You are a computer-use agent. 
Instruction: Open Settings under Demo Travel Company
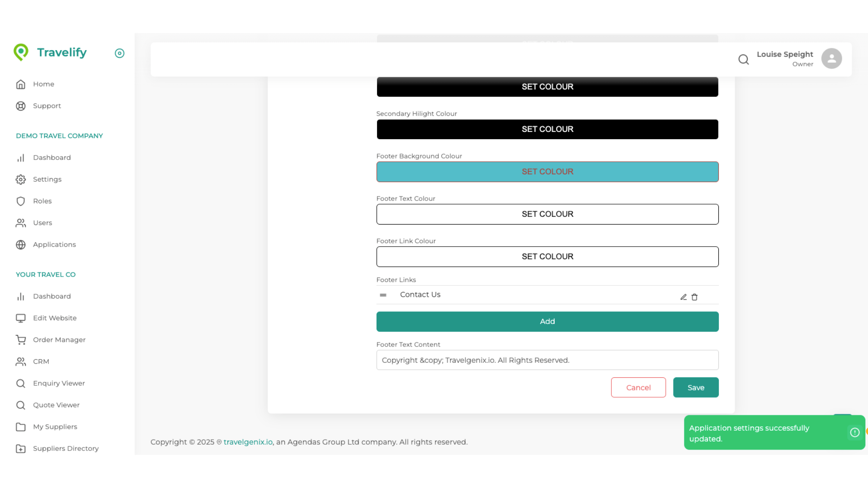click(x=47, y=179)
